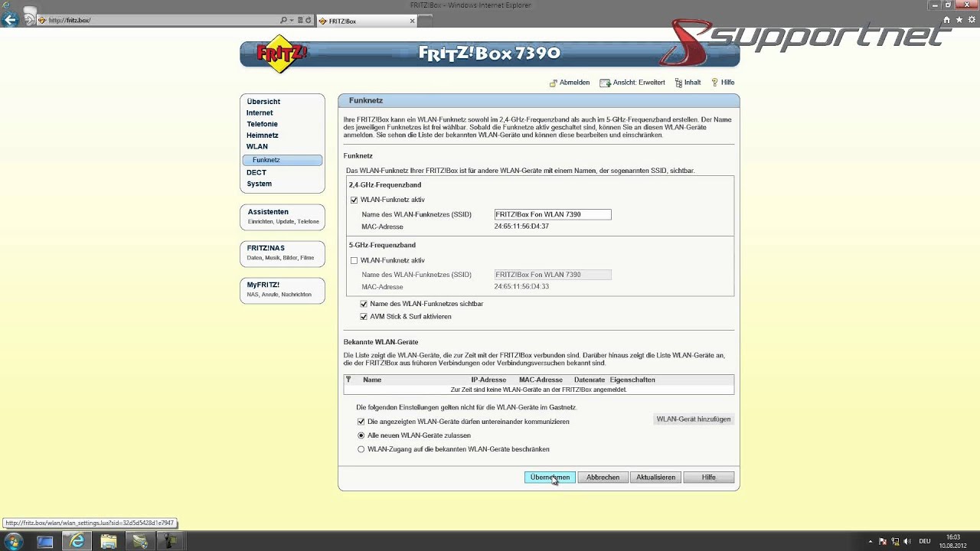Viewport: 980px width, 551px height.
Task: Open the Inhalt link
Action: 692,83
